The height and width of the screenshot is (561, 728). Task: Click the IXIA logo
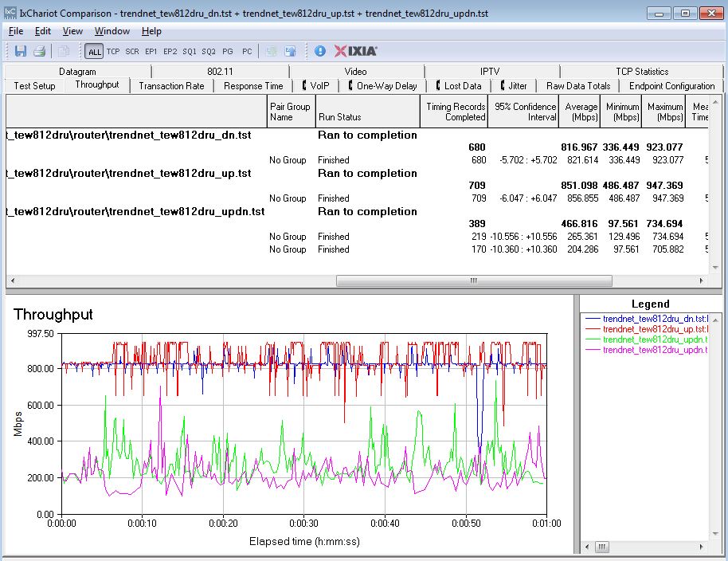(x=356, y=51)
